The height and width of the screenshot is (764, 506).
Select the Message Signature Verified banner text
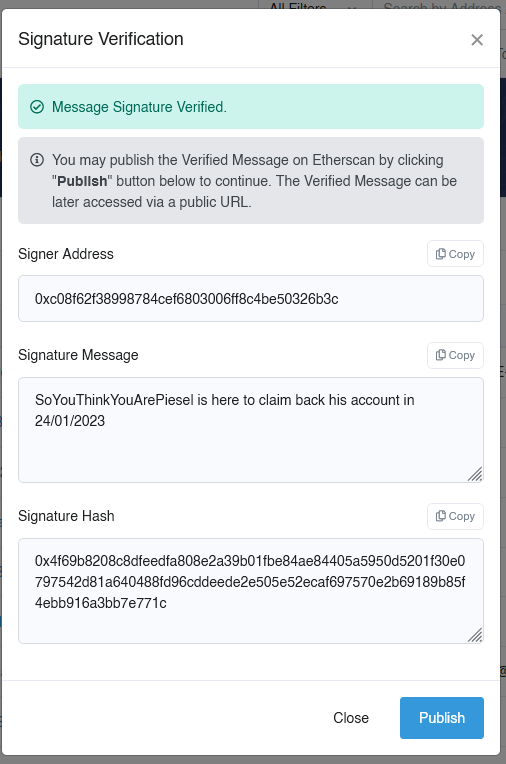139,107
